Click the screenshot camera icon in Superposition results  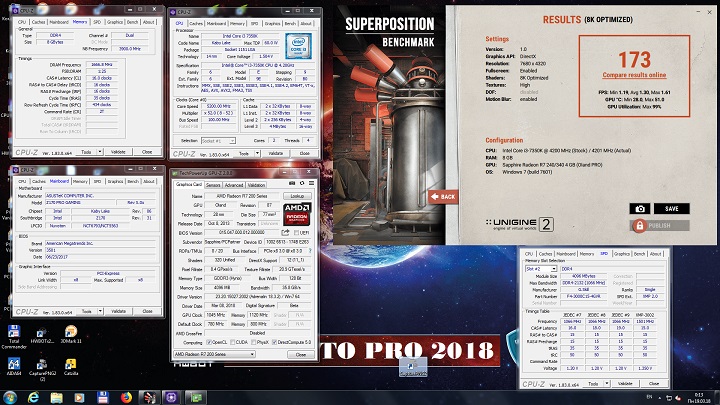pyautogui.click(x=640, y=208)
